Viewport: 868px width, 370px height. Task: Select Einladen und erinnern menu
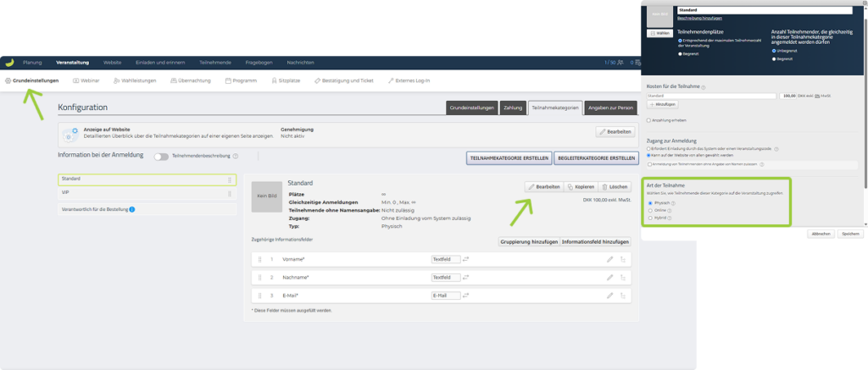[160, 63]
